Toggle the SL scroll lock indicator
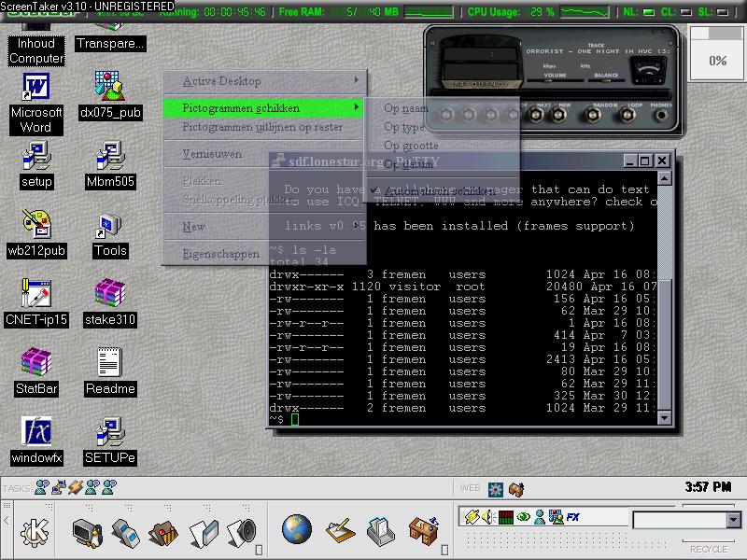 point(723,12)
